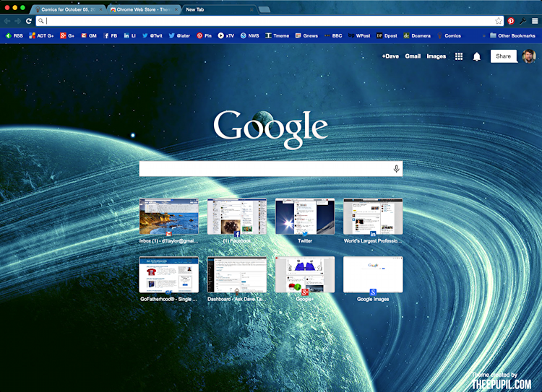
Task: Open the Tmeme bookmark
Action: click(x=278, y=35)
